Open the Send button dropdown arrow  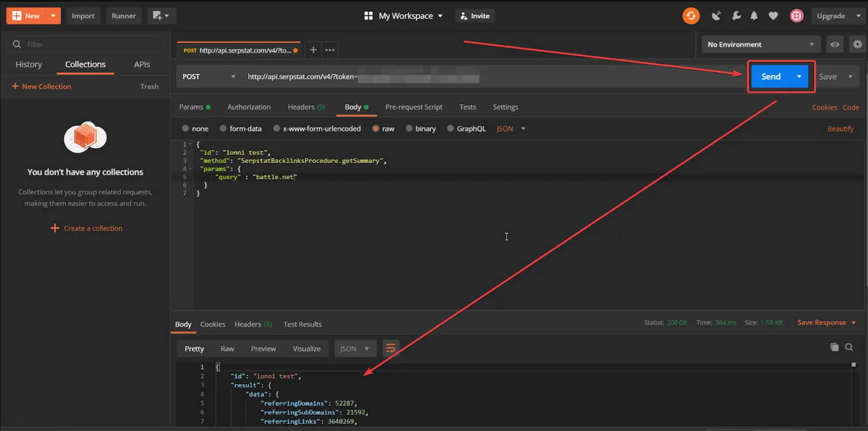(799, 77)
